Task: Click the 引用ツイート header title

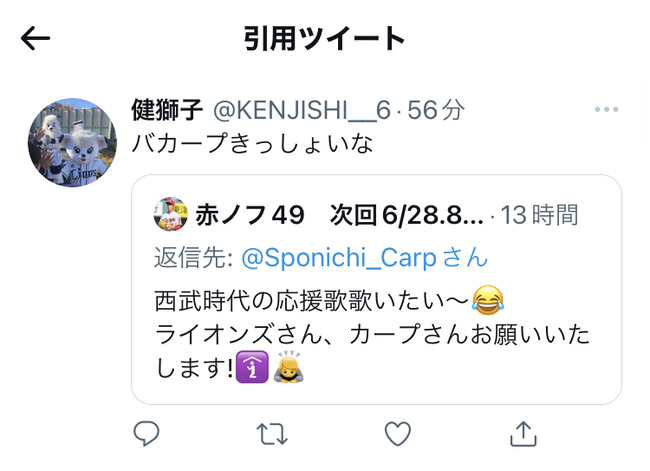Action: pos(324,39)
